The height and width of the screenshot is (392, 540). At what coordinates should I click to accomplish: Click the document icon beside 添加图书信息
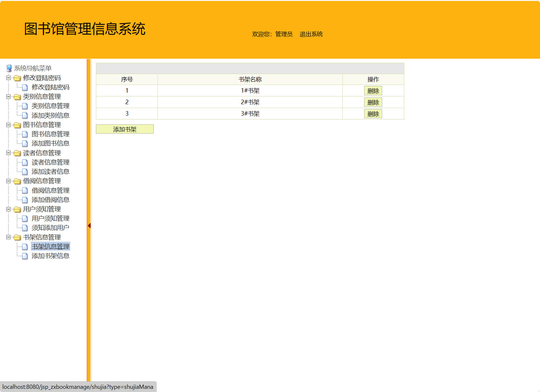[25, 143]
